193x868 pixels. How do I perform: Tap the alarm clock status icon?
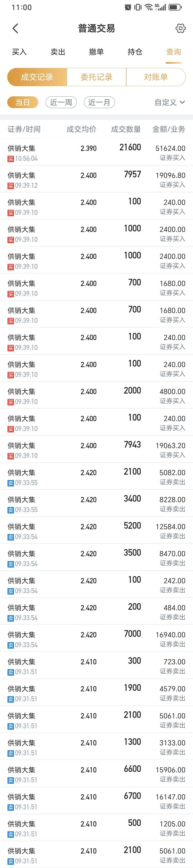point(128,7)
